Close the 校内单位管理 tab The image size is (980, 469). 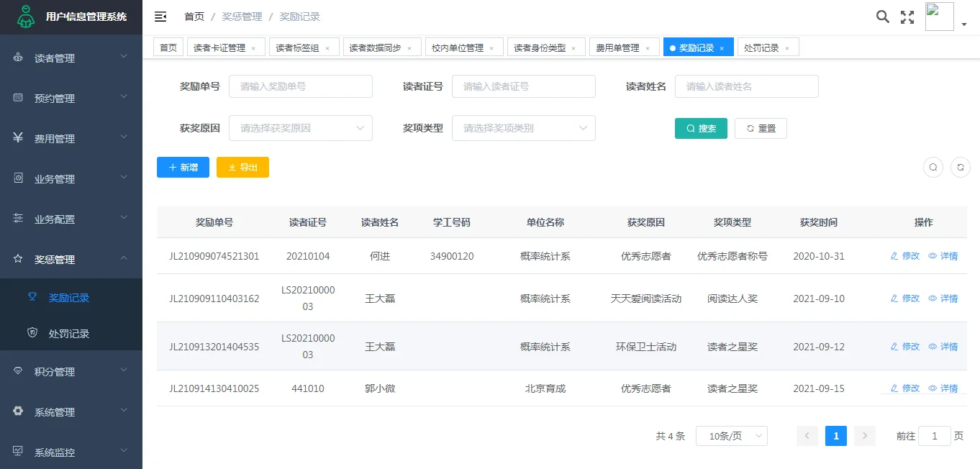pyautogui.click(x=491, y=48)
